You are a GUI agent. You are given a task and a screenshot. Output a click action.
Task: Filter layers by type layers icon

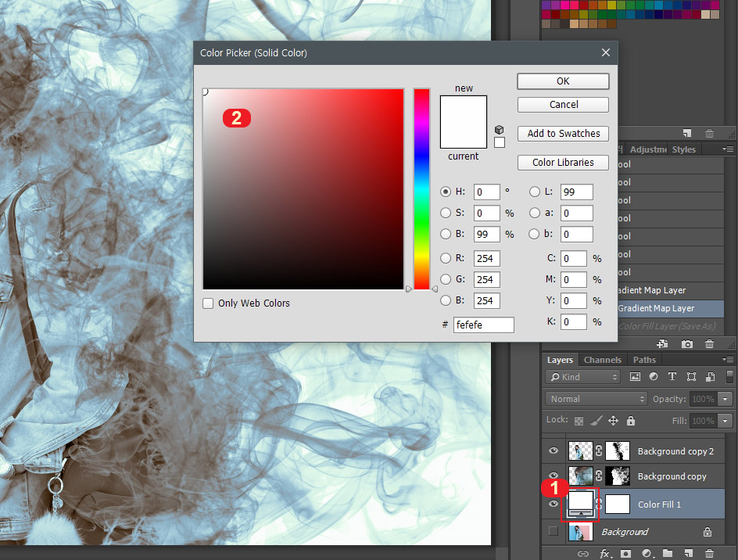pyautogui.click(x=672, y=376)
